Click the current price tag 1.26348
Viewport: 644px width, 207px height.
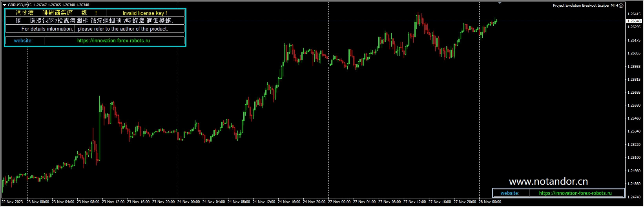tap(633, 21)
